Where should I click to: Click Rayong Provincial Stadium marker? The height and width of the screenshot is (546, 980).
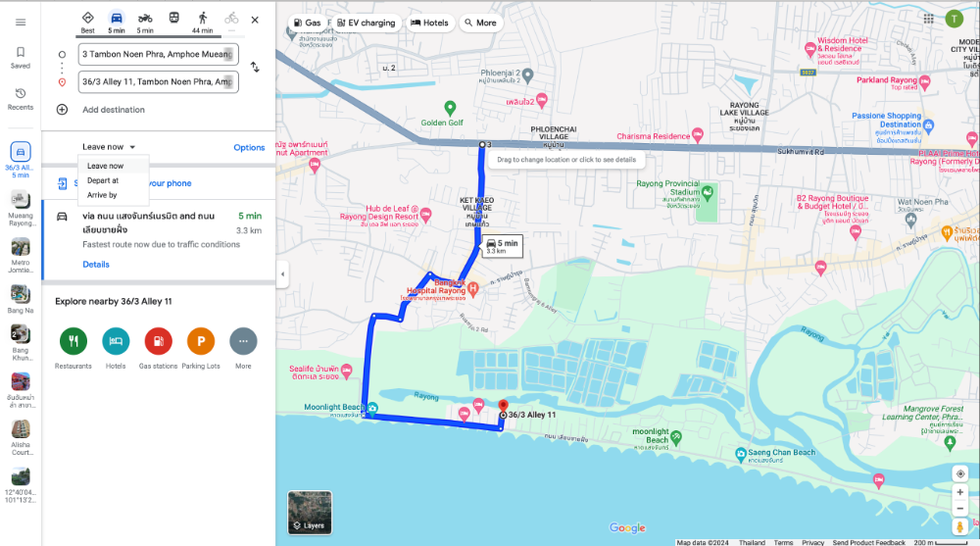pos(708,193)
